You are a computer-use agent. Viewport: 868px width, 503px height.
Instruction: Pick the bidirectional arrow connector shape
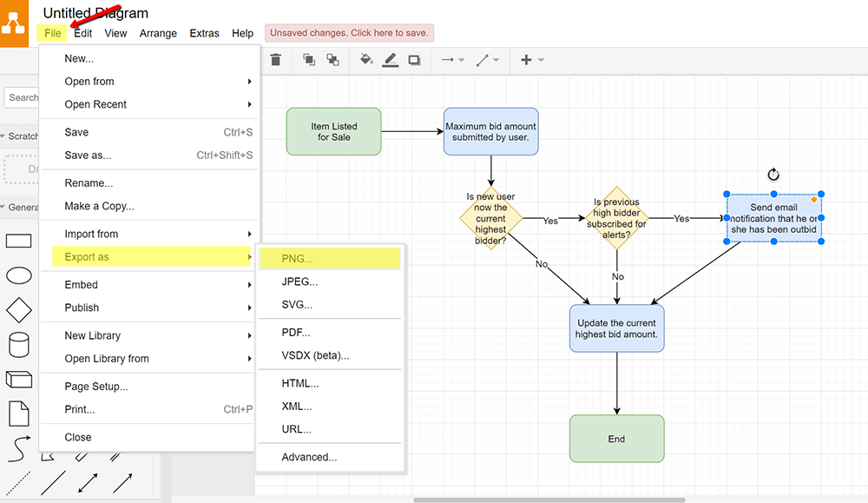(88, 482)
